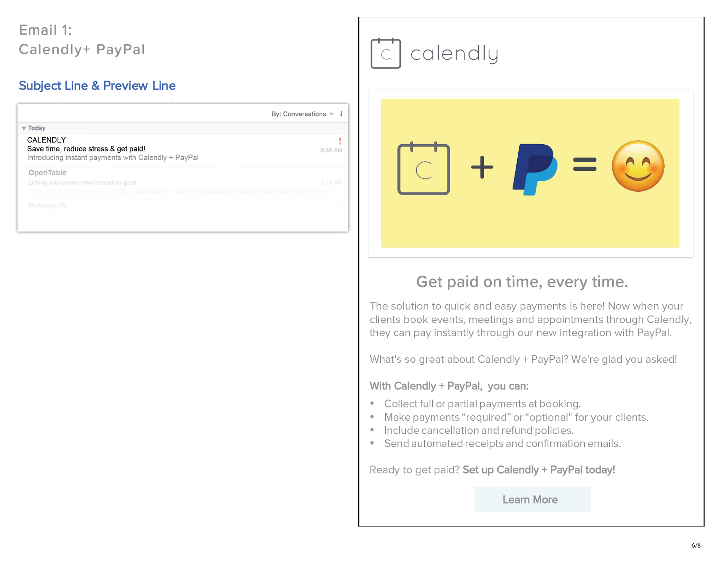Click the red high-priority exclamation mark

(x=340, y=141)
